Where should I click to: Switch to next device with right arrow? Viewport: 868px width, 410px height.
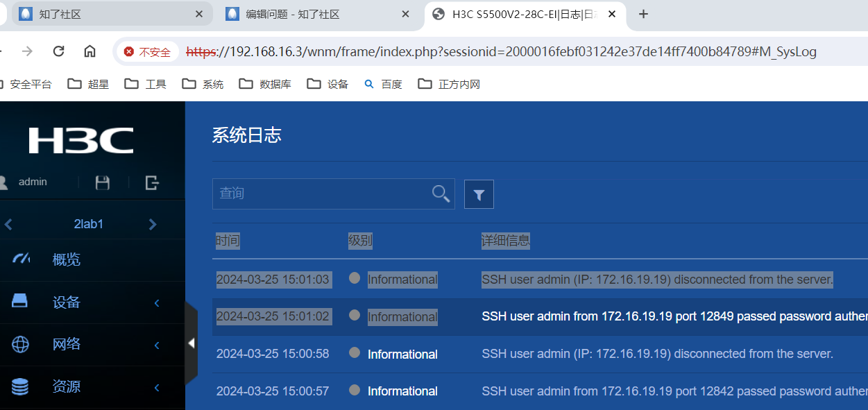pyautogui.click(x=153, y=224)
